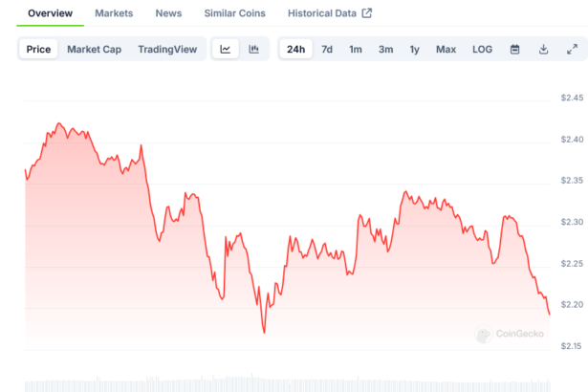Select the Max time range
Viewport: 588px width, 392px height.
tap(446, 50)
